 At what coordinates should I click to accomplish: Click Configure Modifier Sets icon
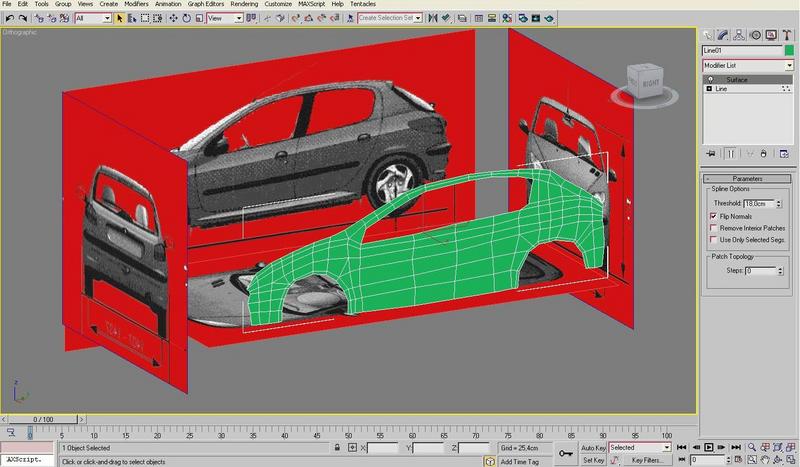pos(784,154)
